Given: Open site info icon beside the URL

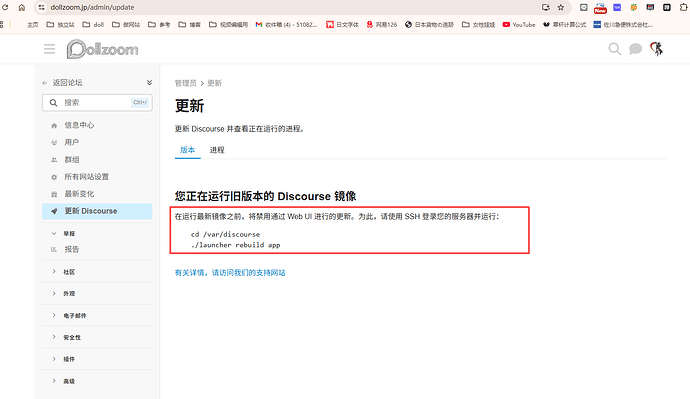Looking at the screenshot, I should (41, 7).
